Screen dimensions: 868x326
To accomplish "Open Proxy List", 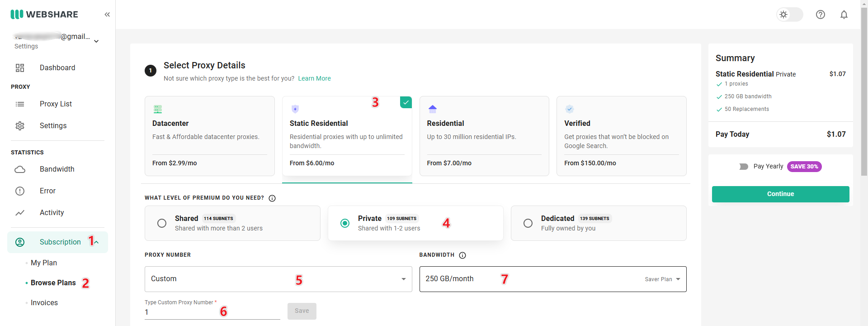I will [x=56, y=104].
